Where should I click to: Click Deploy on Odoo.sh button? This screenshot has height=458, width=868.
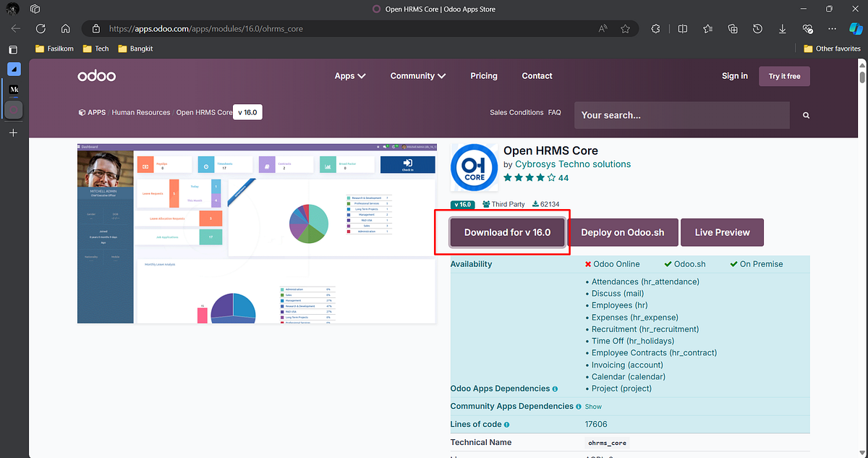click(x=622, y=233)
